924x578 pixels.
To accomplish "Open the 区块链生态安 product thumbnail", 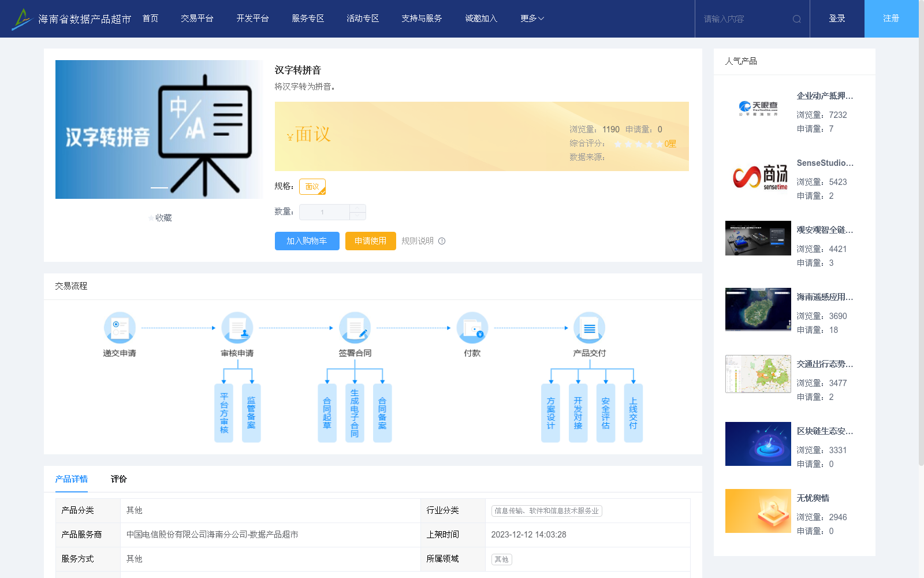I will point(758,444).
